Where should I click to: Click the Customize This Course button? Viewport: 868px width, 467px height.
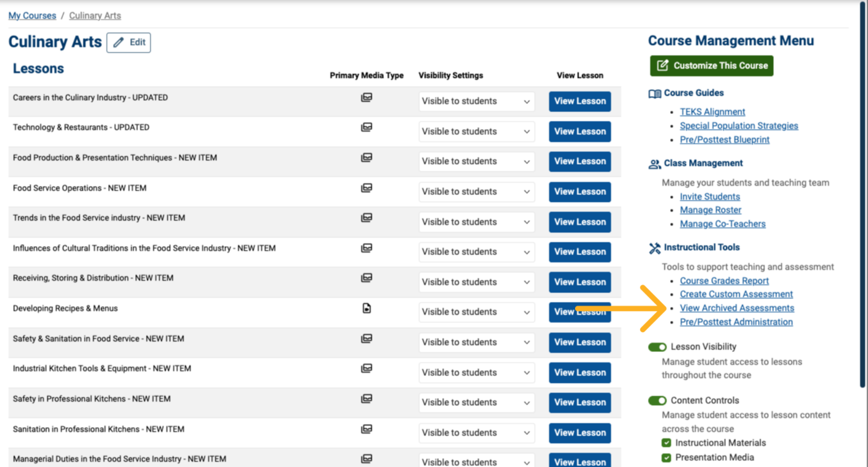coord(711,66)
